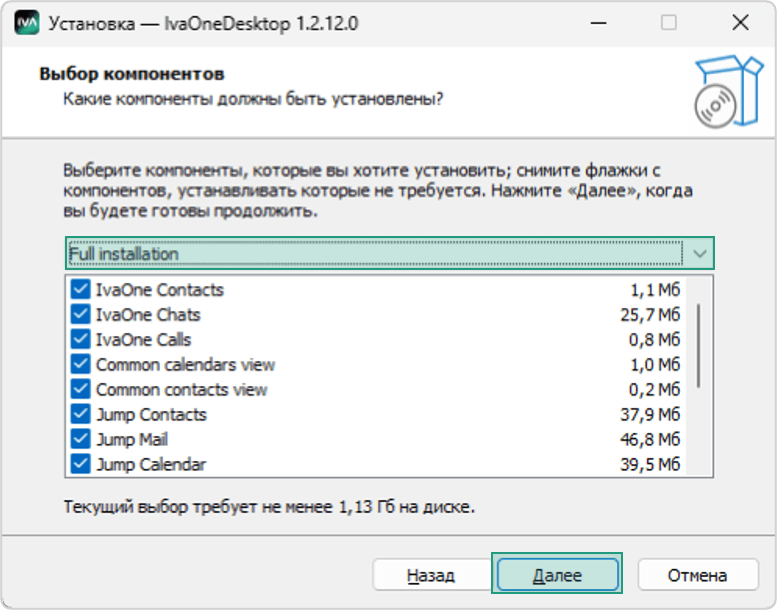Uncheck the IvaOne Contacts checkbox
Viewport: 777px width, 610px height.
click(x=80, y=289)
